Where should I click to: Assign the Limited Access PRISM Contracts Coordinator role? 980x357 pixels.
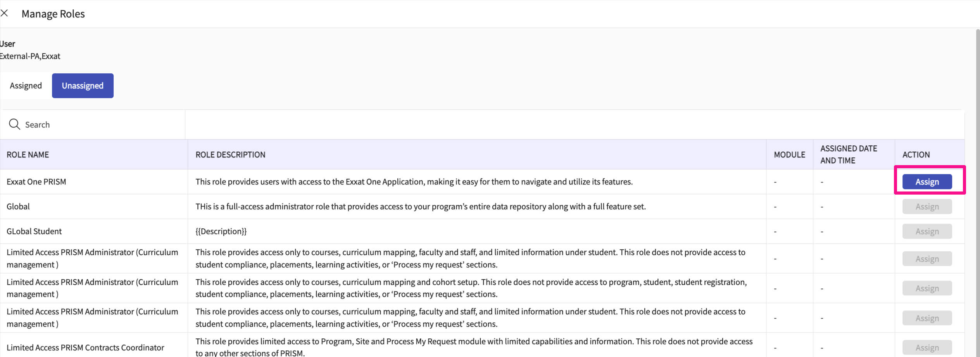click(927, 348)
